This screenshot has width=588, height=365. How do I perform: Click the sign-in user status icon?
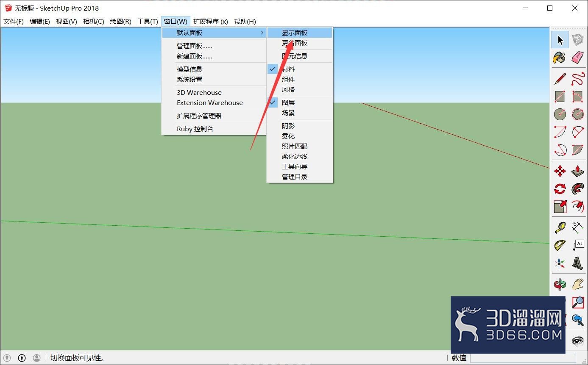[37, 358]
